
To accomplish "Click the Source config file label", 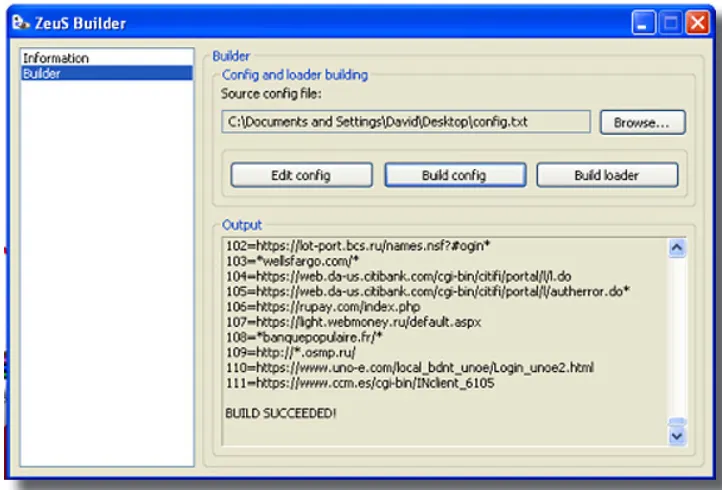I will pyautogui.click(x=271, y=94).
